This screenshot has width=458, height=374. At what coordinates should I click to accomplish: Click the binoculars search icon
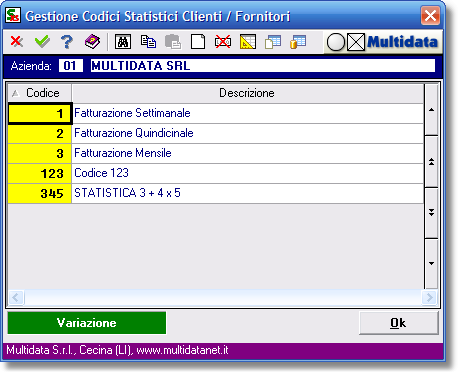(123, 42)
